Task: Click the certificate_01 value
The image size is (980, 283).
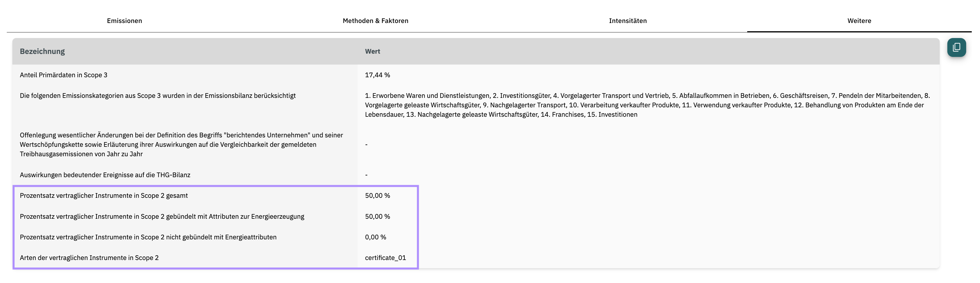Action: pyautogui.click(x=386, y=258)
